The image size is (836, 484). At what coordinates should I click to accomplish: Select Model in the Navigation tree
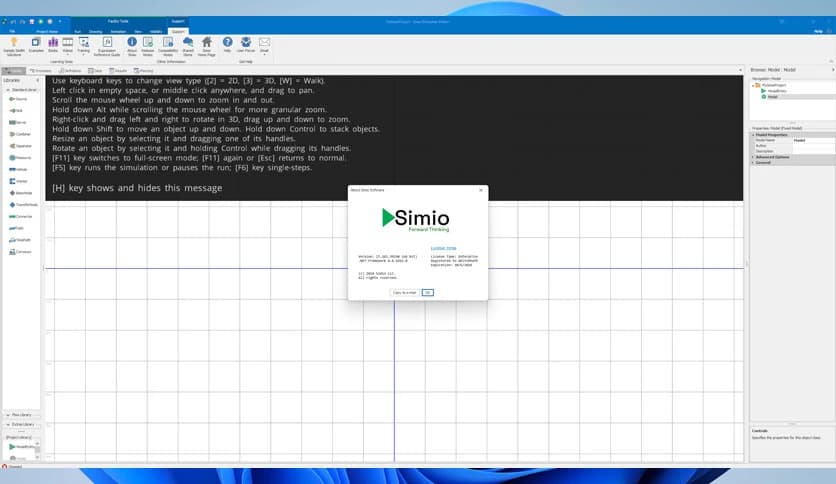pyautogui.click(x=770, y=97)
